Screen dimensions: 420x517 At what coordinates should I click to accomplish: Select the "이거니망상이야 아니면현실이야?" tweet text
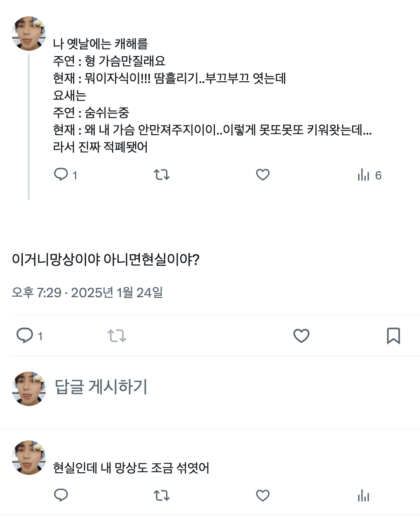pyautogui.click(x=105, y=260)
